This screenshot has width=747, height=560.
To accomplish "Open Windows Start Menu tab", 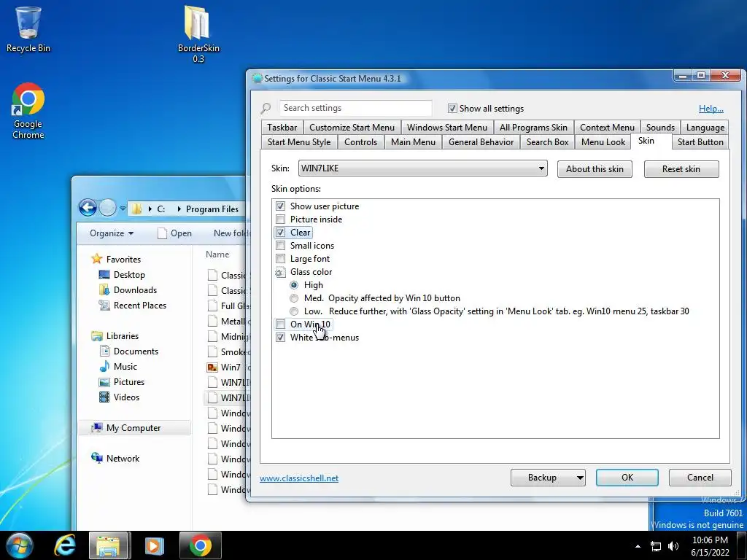I will pos(447,128).
